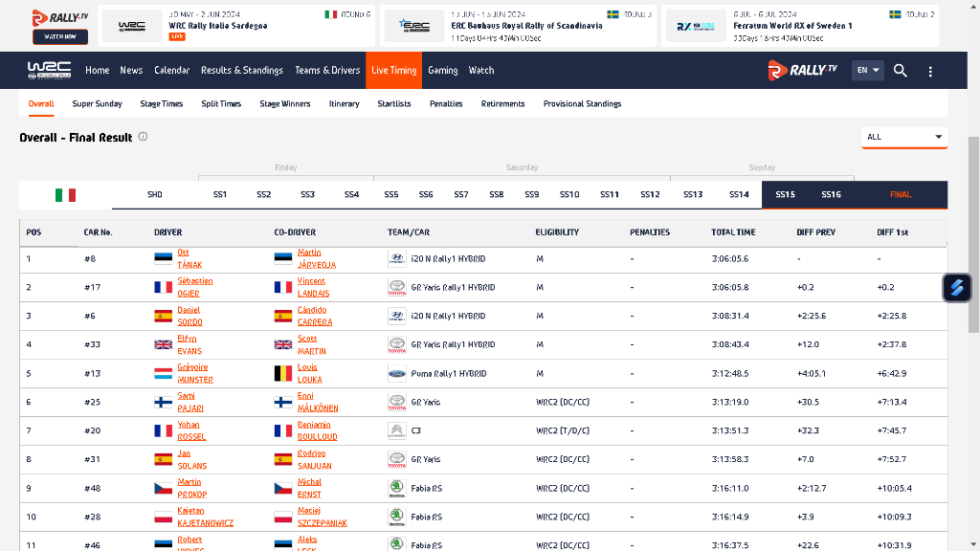Expand the EN language dropdown
This screenshot has height=551, width=980.
coord(867,70)
